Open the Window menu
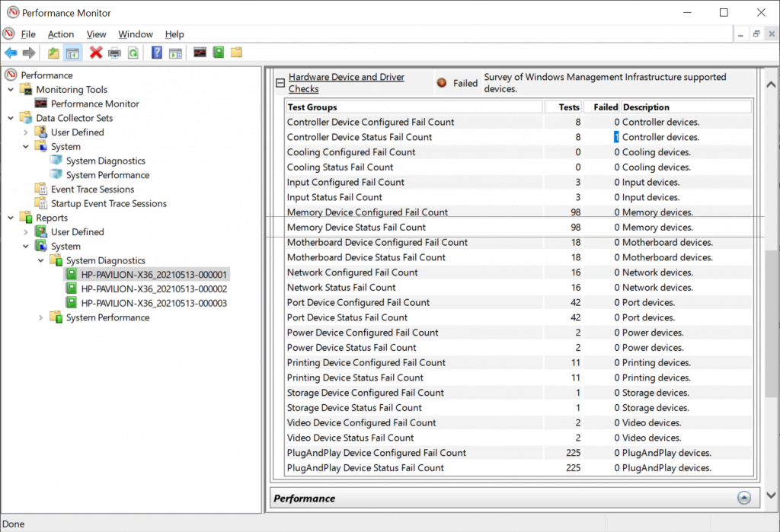The image size is (780, 532). (136, 33)
